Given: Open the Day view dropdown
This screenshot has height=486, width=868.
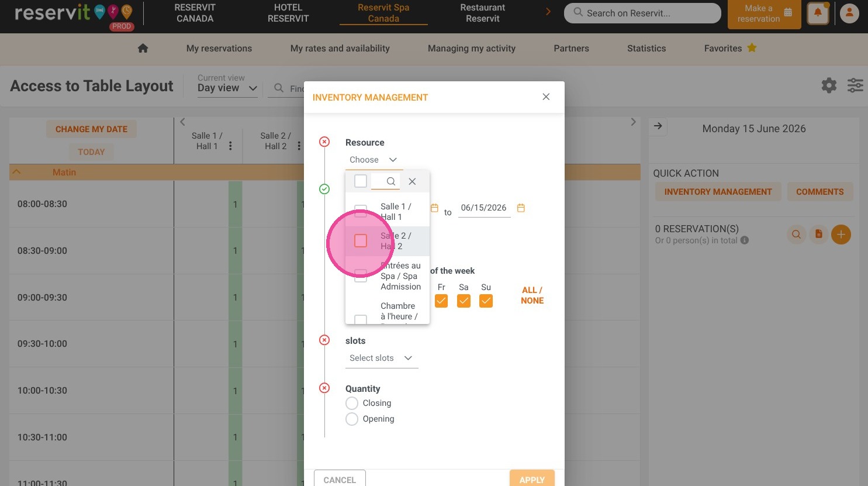Looking at the screenshot, I should [227, 88].
